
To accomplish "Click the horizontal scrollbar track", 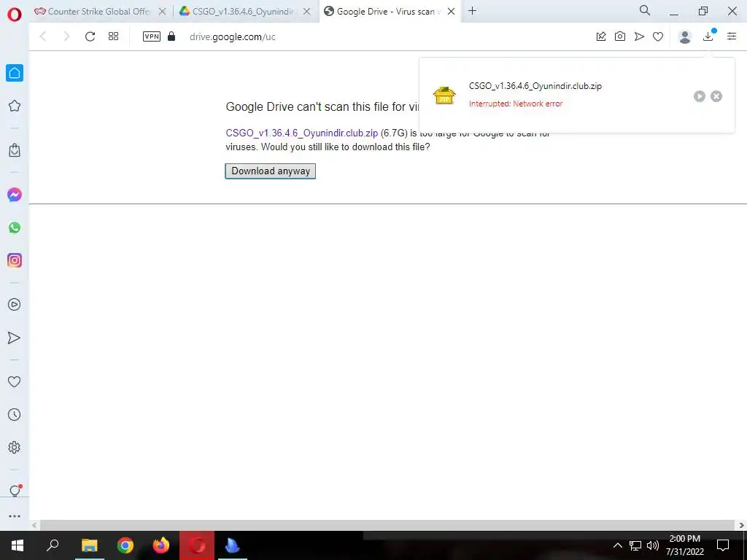I will point(387,525).
